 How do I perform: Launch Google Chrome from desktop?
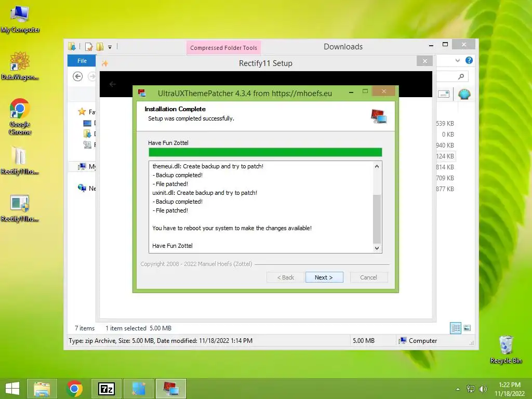coord(20,116)
